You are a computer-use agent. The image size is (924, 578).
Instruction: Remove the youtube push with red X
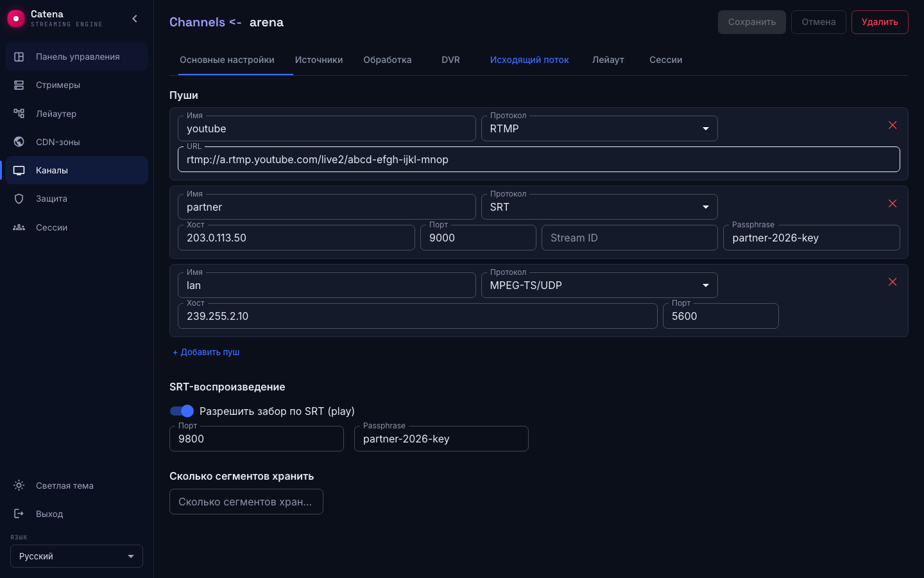coord(893,125)
